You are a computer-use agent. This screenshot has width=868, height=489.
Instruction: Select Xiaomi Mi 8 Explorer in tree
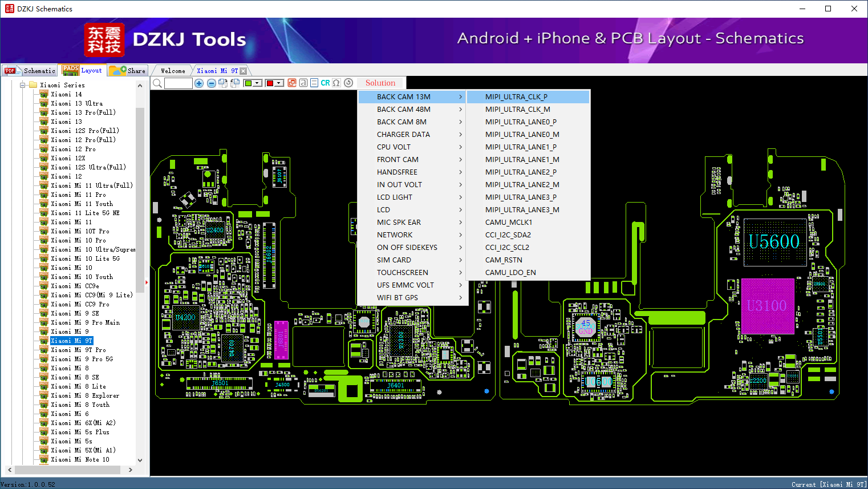coord(85,395)
